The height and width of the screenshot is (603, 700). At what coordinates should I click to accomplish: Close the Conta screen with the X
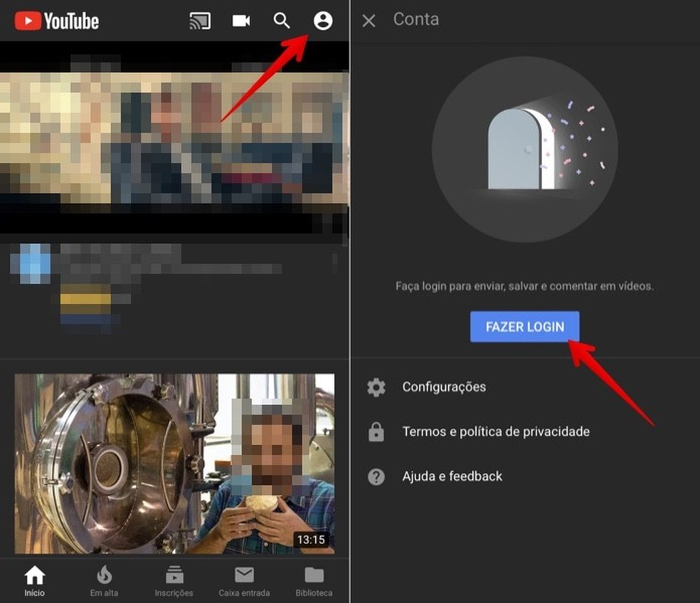(368, 21)
